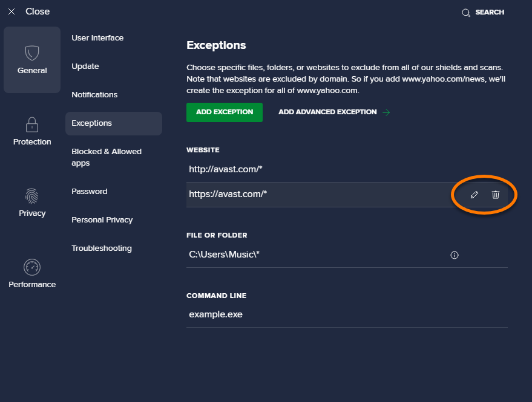
Task: Open the General shield section
Action: (x=32, y=60)
